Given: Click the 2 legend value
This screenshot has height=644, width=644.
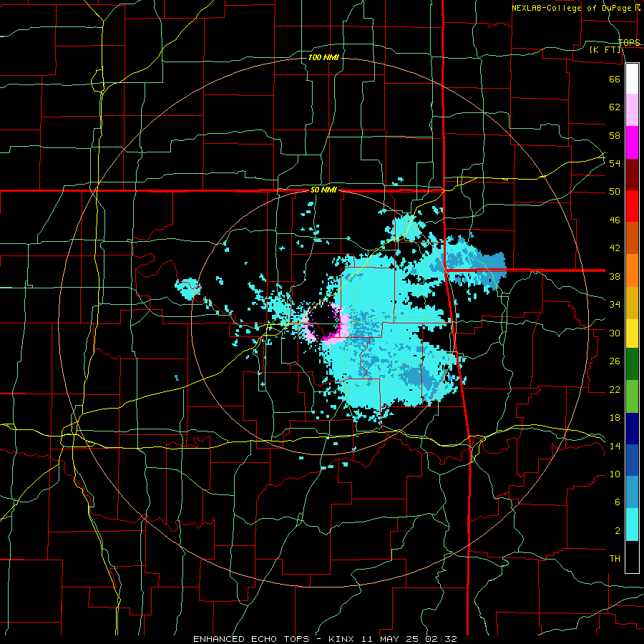Looking at the screenshot, I should click(x=618, y=531).
